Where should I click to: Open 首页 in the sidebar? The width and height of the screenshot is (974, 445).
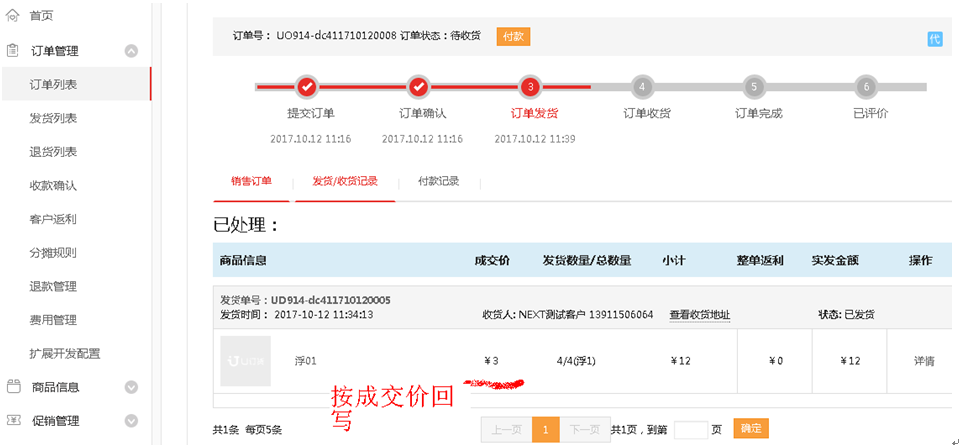tap(42, 16)
